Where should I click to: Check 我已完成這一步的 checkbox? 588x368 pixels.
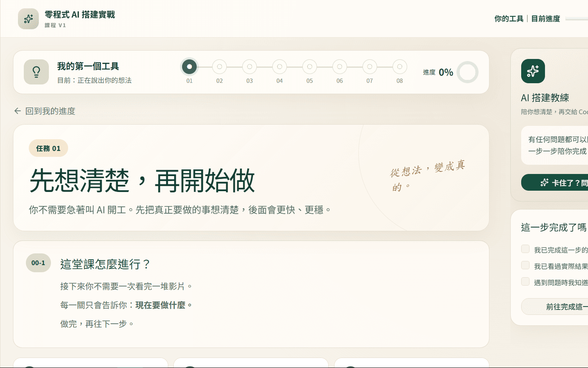click(525, 249)
